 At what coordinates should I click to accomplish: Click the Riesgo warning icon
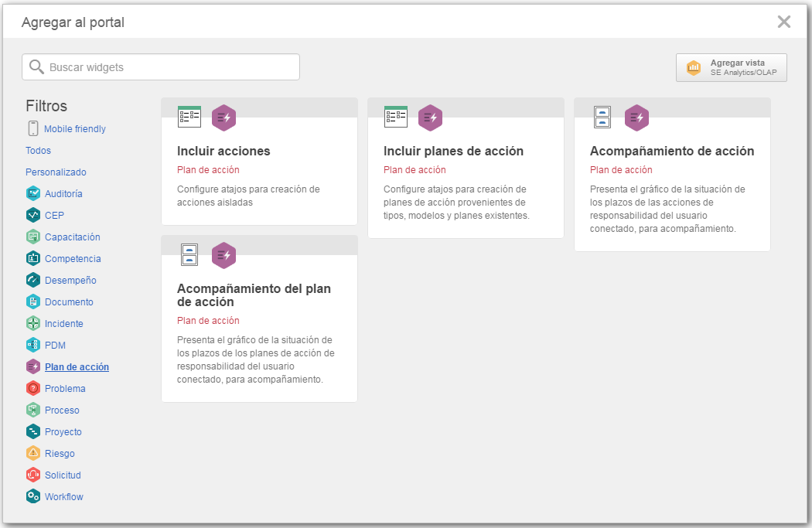point(33,454)
